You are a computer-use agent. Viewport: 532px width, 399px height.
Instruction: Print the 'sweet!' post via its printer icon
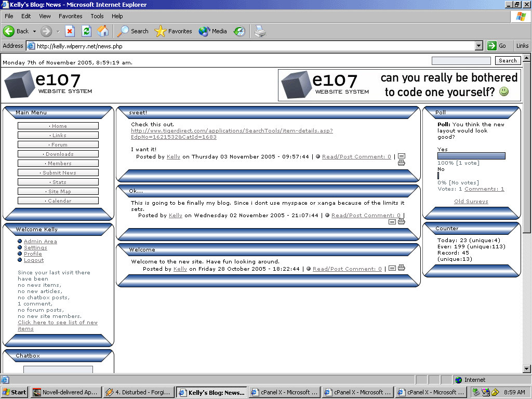coord(401,163)
